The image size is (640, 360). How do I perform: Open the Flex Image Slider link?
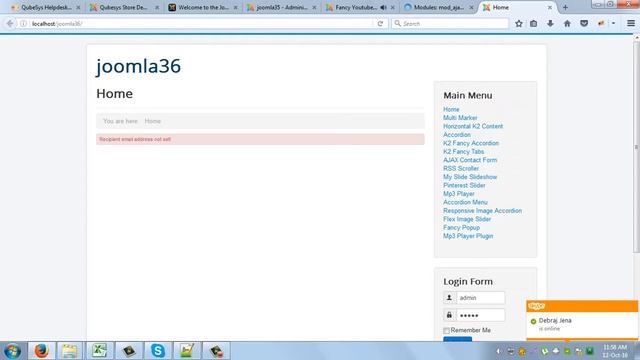[x=467, y=219]
